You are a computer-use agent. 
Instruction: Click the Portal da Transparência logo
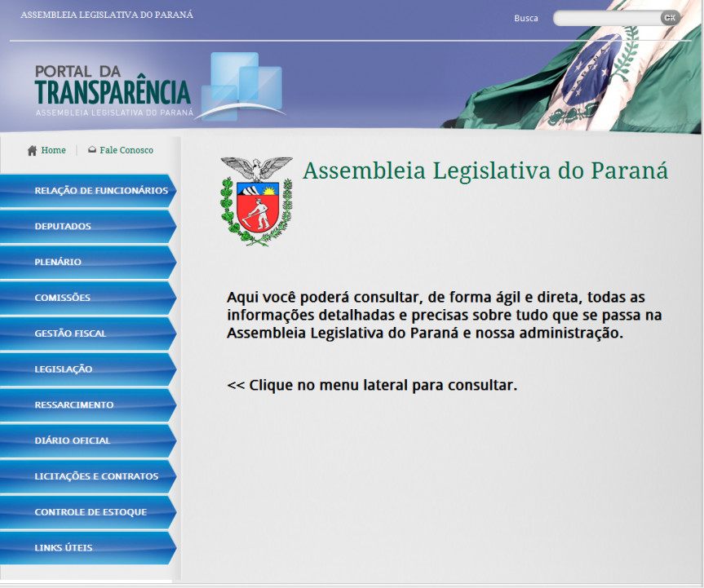(114, 89)
